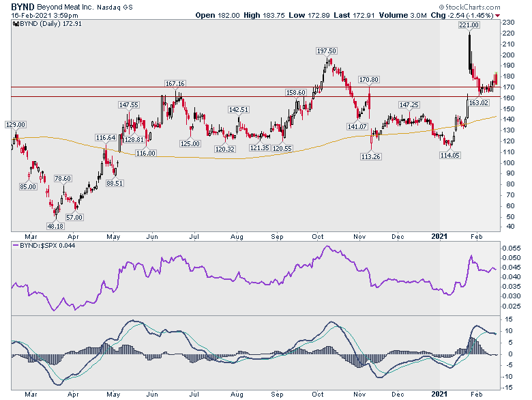Click the 0.025 tick on the ratio scale
The height and width of the screenshot is (400, 532).
pyautogui.click(x=512, y=306)
